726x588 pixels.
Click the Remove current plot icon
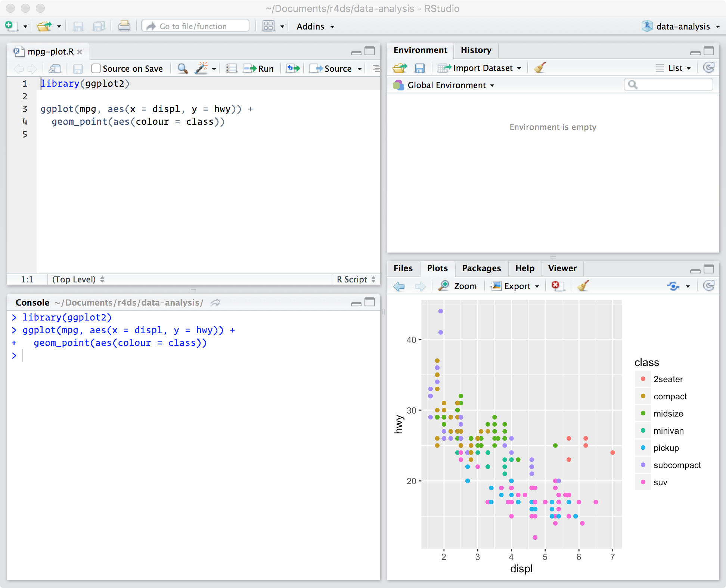click(x=558, y=286)
